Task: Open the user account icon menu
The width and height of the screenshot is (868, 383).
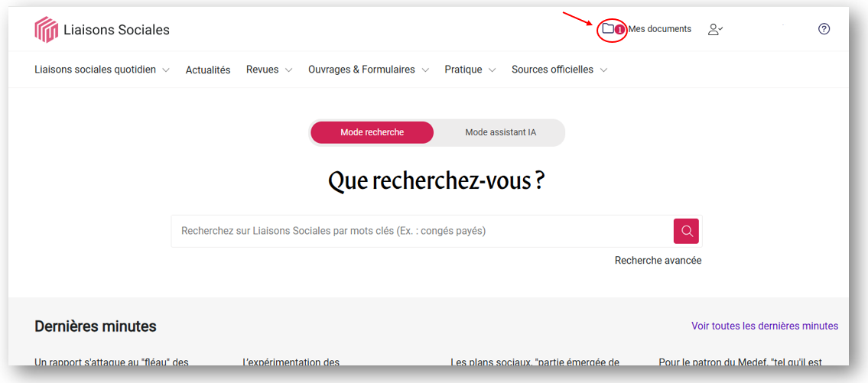Action: [715, 29]
